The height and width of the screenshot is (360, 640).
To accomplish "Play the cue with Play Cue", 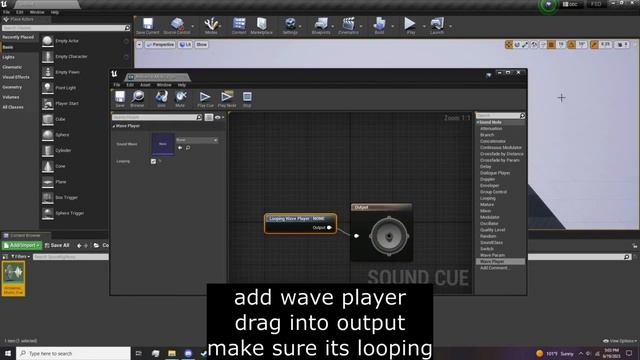I will tap(205, 99).
